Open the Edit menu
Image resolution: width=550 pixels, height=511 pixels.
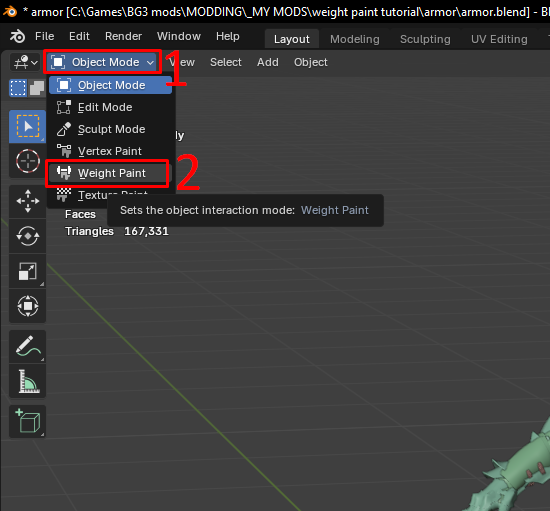tap(79, 36)
